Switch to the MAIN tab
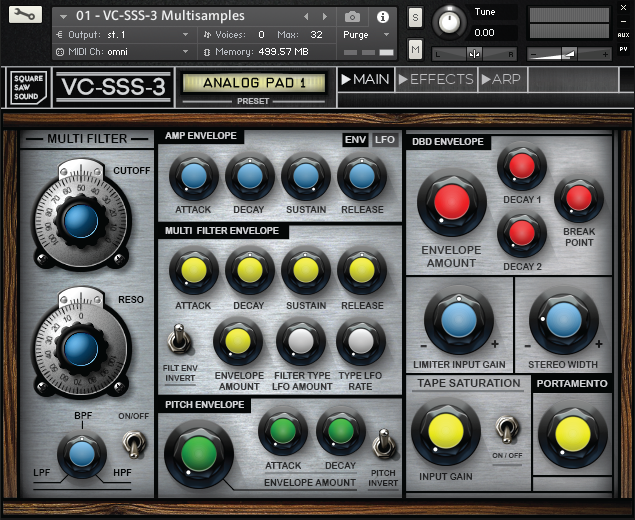Screen dimensions: 635x520 pyautogui.click(x=366, y=79)
